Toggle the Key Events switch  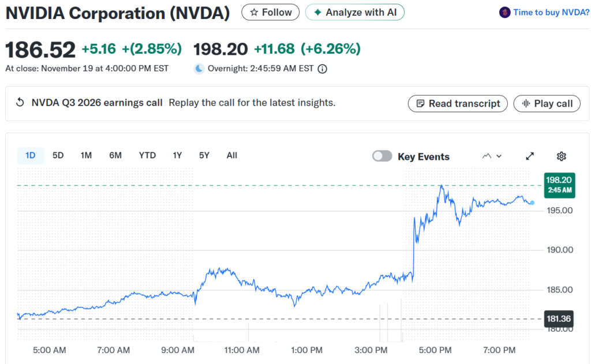382,156
